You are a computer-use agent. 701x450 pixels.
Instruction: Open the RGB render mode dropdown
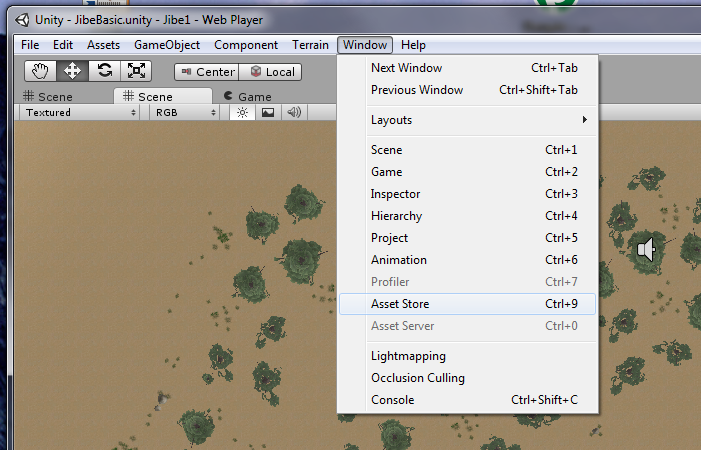click(185, 112)
